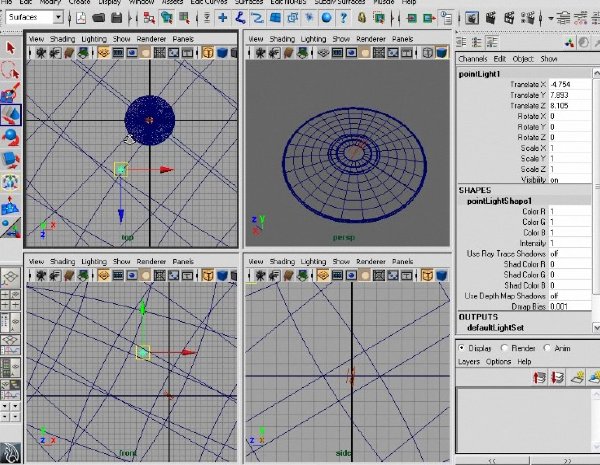
Task: Pick the Rotate tool in the toolbox
Action: (10, 137)
